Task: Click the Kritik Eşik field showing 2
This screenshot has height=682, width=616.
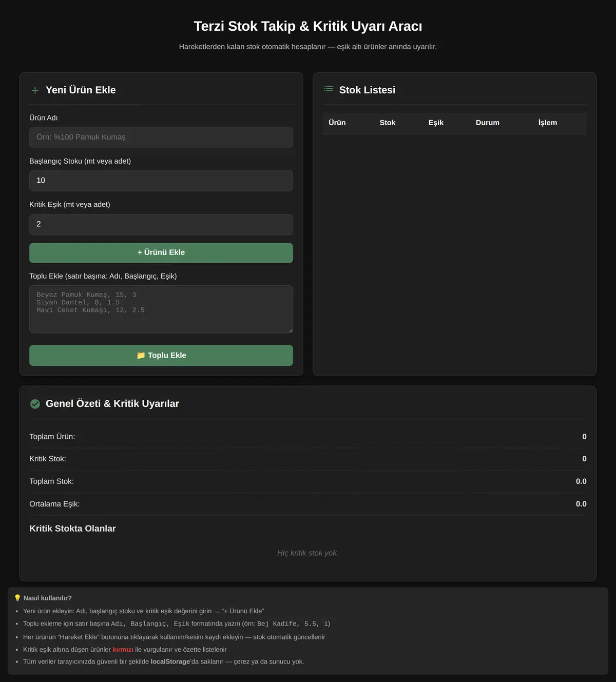Action: pyautogui.click(x=161, y=224)
